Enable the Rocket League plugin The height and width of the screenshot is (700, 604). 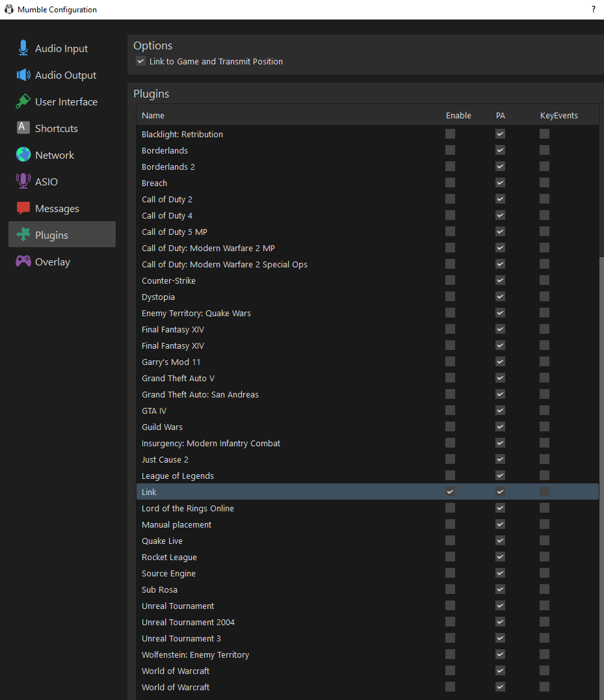tap(450, 557)
